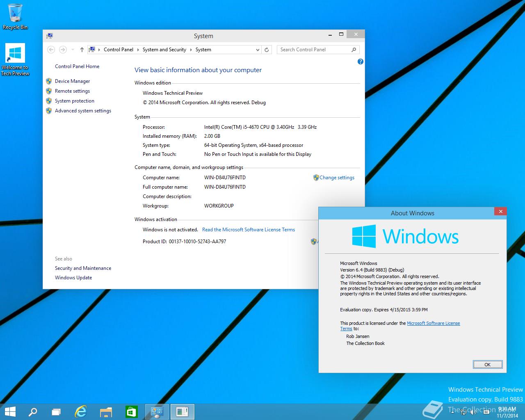This screenshot has height=420, width=525.
Task: Open the Recycle Bin desktop icon
Action: pyautogui.click(x=15, y=16)
